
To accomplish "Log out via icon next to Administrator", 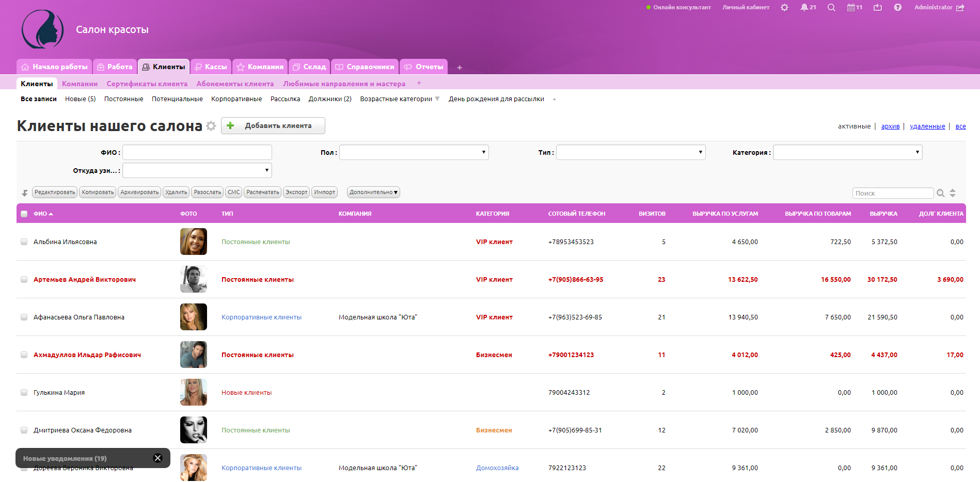I will point(960,8).
